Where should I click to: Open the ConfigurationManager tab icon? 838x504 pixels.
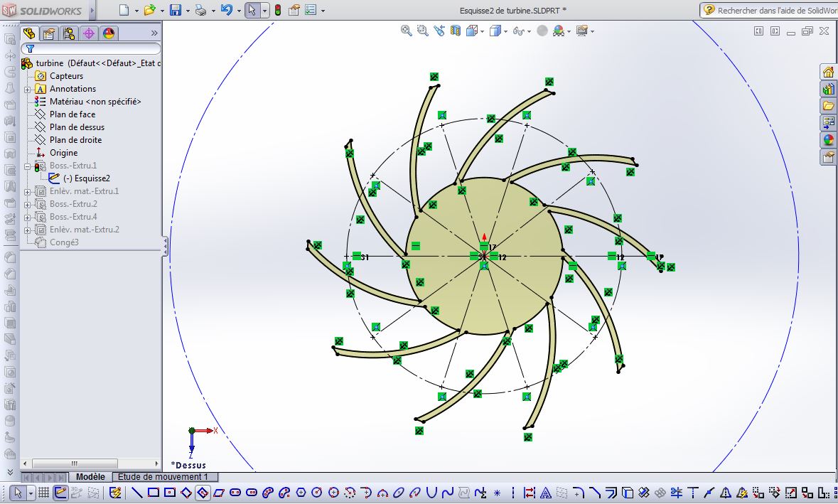coord(69,33)
